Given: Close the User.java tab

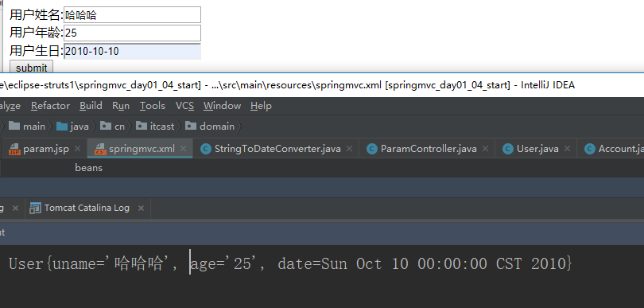Looking at the screenshot, I should (x=567, y=149).
